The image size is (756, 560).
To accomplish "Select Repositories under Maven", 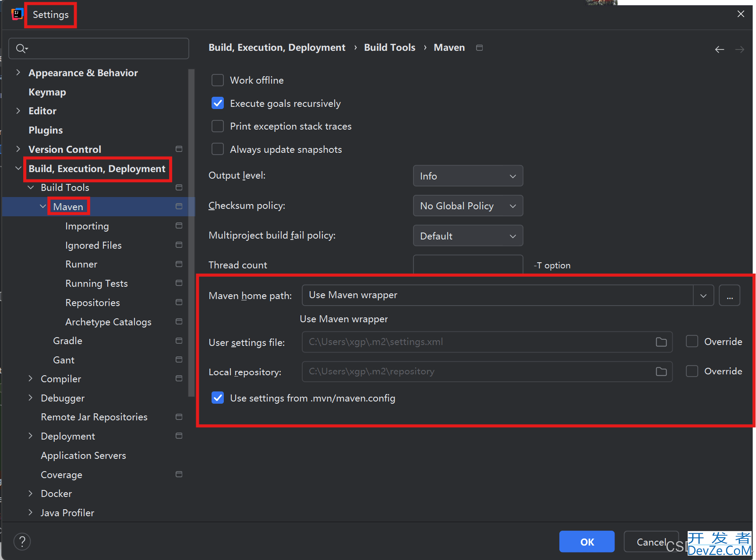I will coord(92,303).
